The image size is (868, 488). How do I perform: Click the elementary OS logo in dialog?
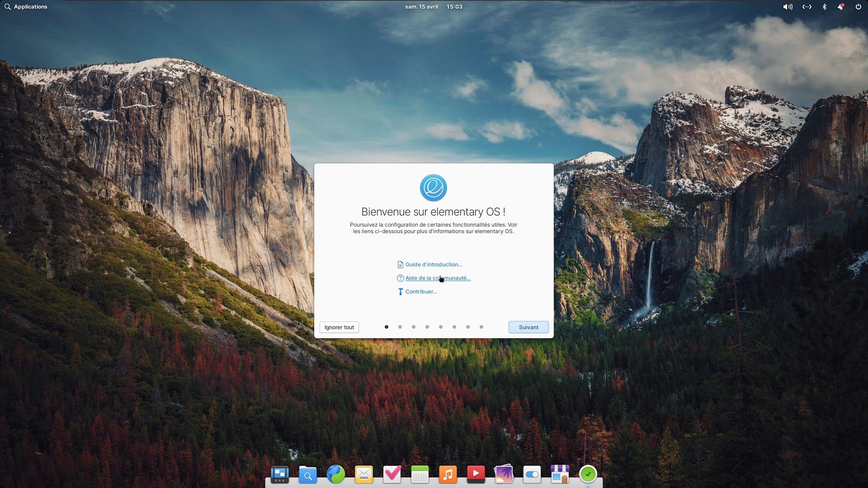coord(433,188)
